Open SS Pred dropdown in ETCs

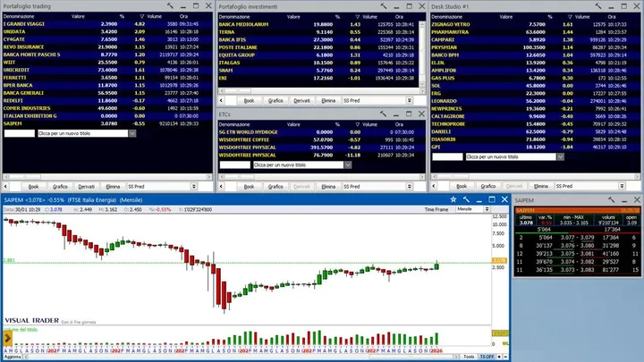coord(410,186)
